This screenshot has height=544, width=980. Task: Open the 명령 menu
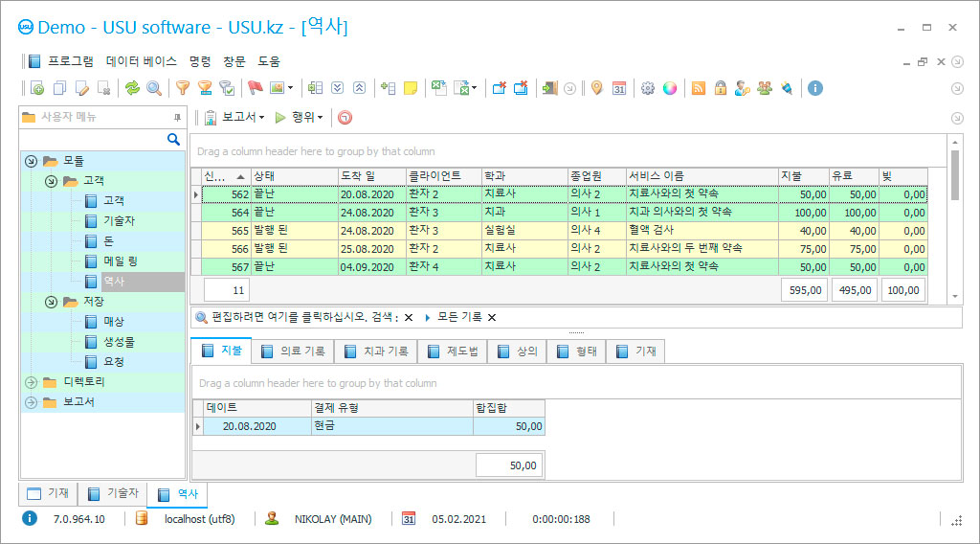(200, 61)
